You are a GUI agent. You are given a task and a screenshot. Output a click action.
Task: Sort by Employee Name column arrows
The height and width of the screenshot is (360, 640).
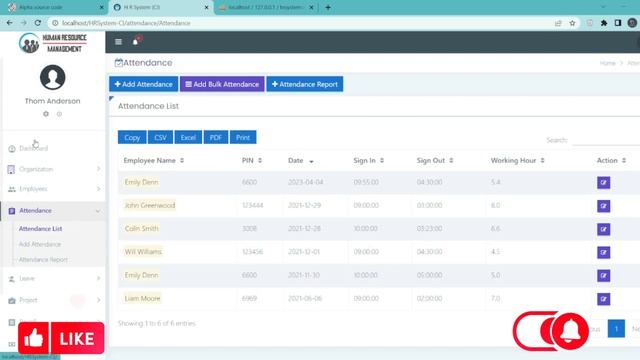182,160
